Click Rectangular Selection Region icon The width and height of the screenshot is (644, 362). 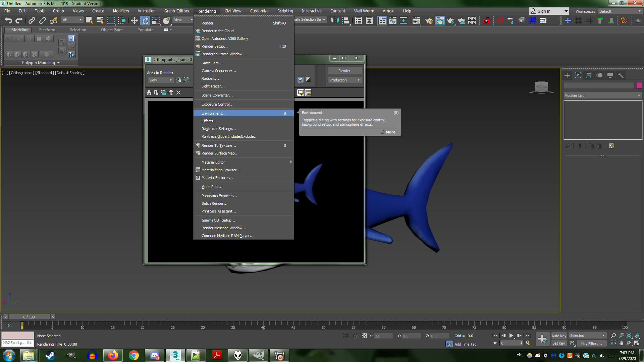click(x=111, y=20)
